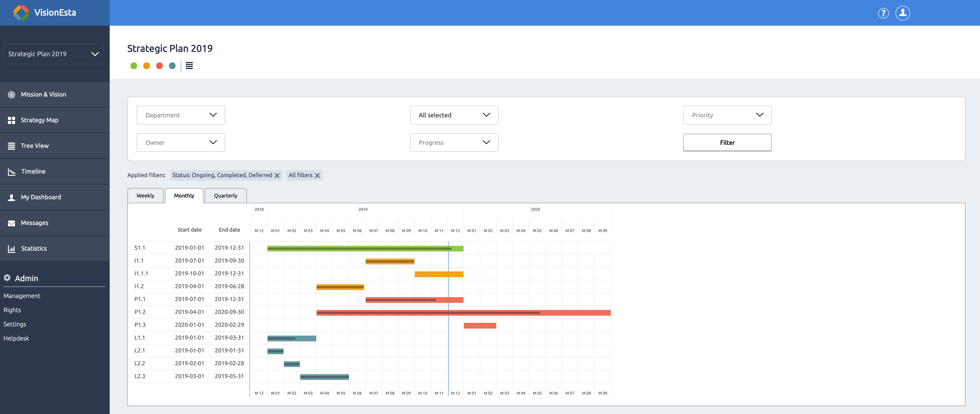Remove the Status applied filter chip
980x414 pixels.
[277, 176]
